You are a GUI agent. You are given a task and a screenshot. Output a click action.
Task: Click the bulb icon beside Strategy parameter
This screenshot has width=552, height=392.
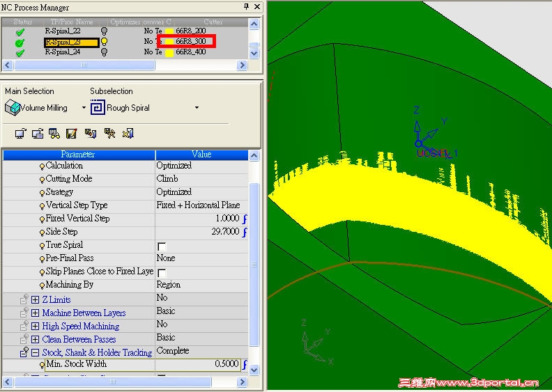[42, 193]
